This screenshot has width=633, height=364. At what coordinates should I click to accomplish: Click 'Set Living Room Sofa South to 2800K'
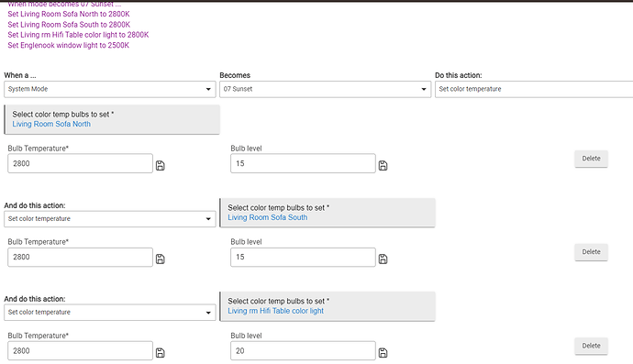click(x=69, y=25)
